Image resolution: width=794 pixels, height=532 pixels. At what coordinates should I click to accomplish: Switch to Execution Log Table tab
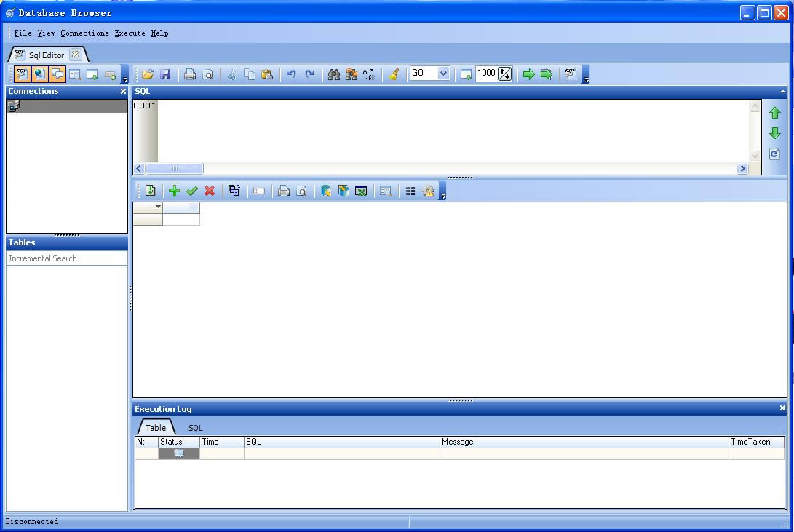point(156,428)
